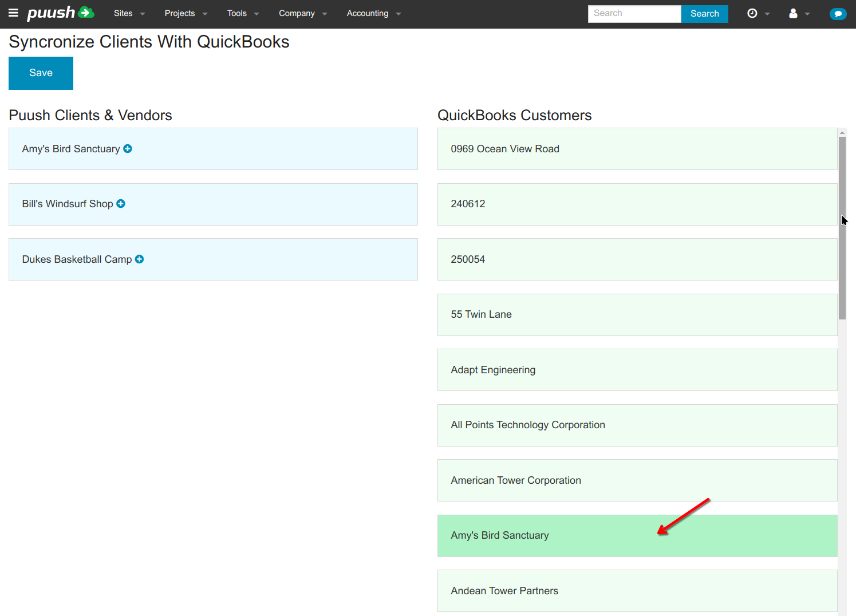Select Adapt Engineering QuickBooks customer
This screenshot has height=616, width=856.
click(x=637, y=370)
